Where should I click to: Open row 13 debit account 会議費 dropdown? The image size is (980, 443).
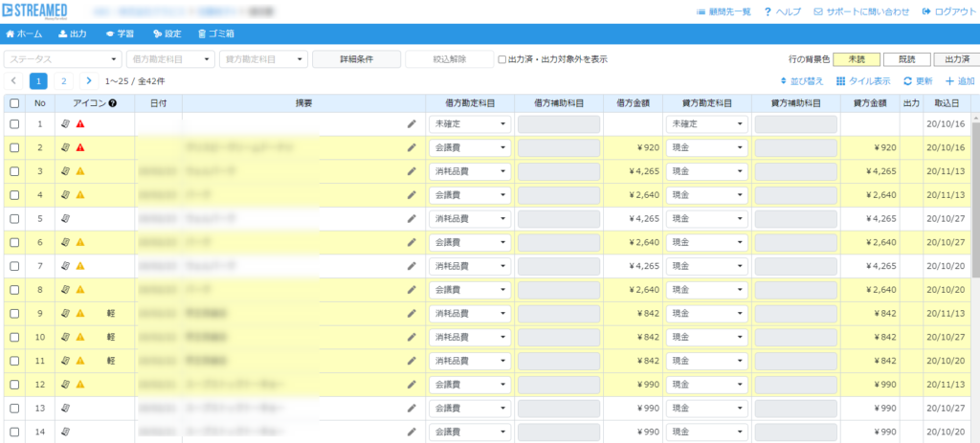click(470, 408)
